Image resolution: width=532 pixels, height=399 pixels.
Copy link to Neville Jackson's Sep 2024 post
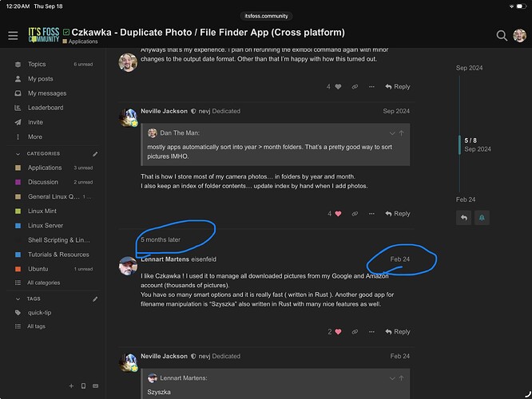click(x=355, y=214)
